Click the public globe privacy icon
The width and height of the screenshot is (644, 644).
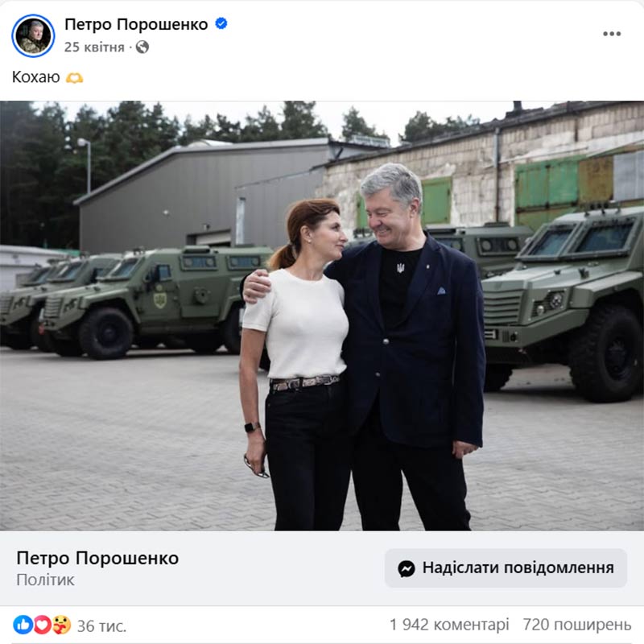point(142,47)
